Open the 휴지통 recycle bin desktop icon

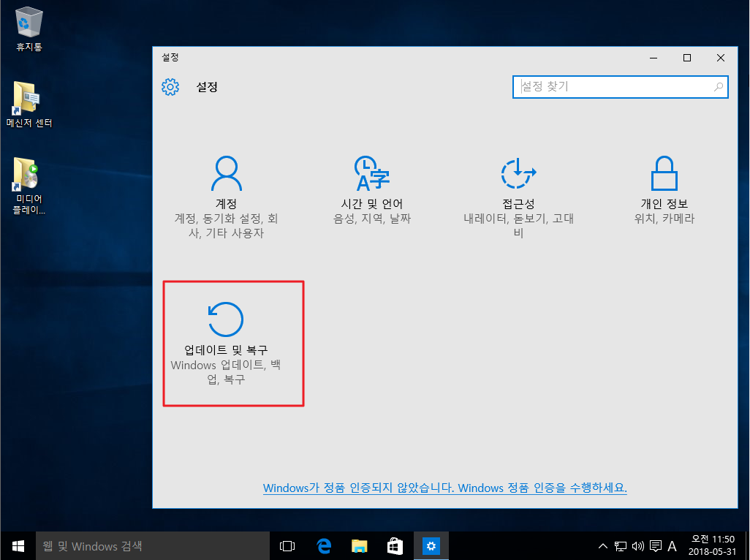pyautogui.click(x=29, y=29)
